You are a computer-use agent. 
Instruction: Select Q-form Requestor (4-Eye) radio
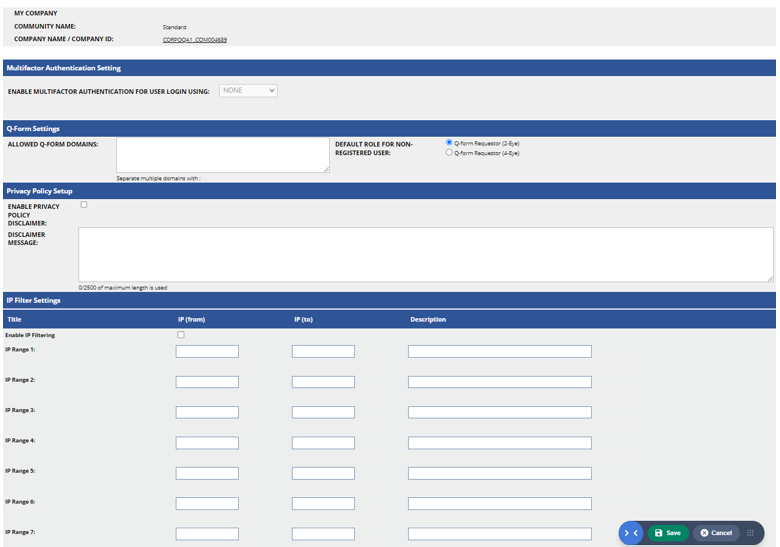pyautogui.click(x=449, y=153)
